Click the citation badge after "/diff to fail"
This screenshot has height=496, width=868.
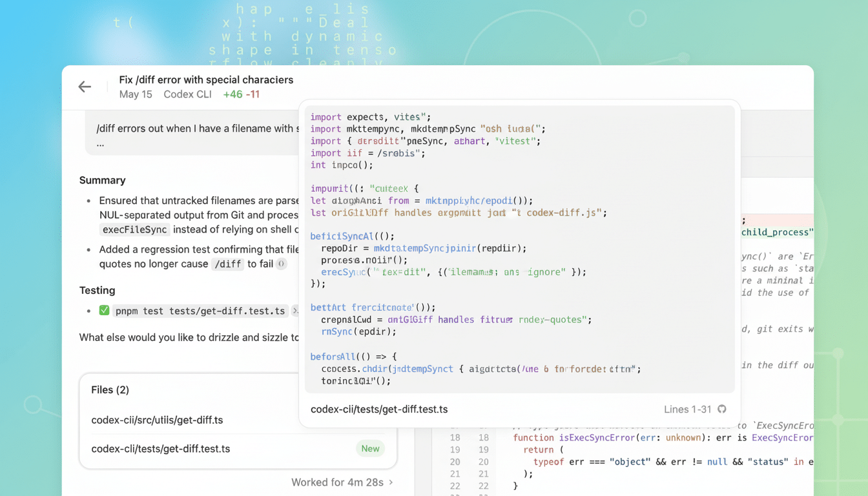click(x=282, y=263)
